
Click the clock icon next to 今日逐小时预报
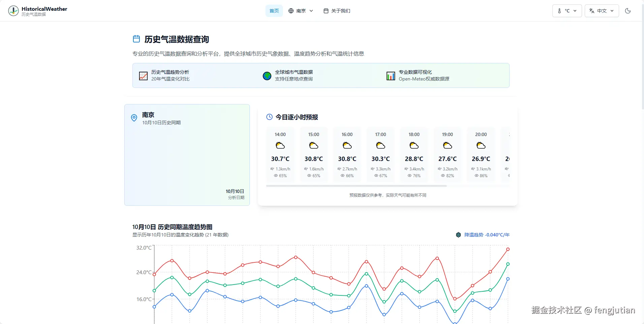coord(269,117)
